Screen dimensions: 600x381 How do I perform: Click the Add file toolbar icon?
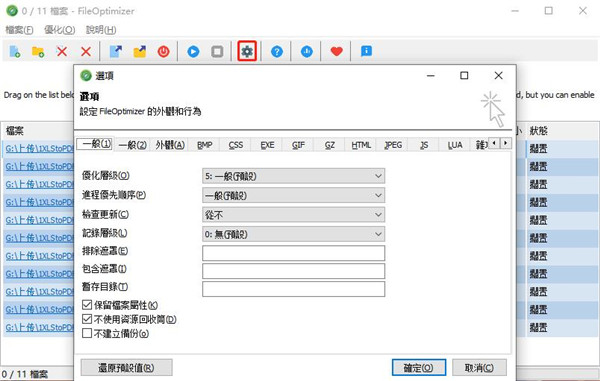click(15, 51)
